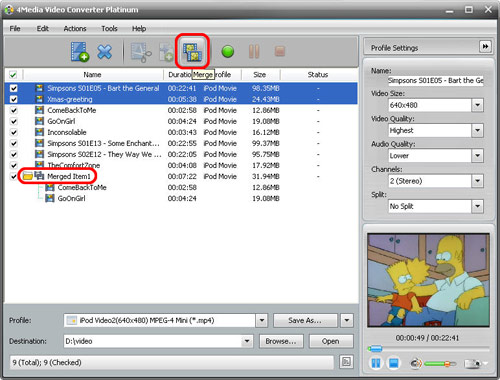This screenshot has width=500, height=380.
Task: Open dropdown arrow next to Save As
Action: 347,320
